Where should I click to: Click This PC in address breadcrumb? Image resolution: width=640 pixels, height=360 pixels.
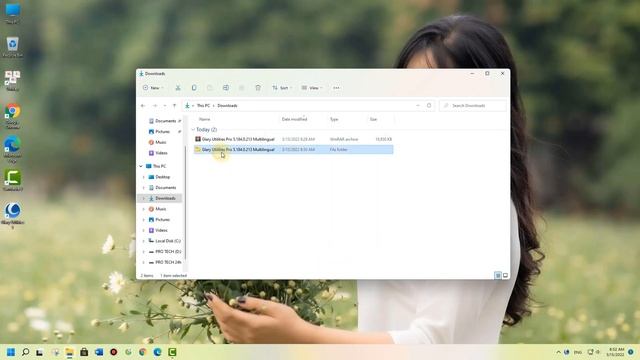[203, 106]
